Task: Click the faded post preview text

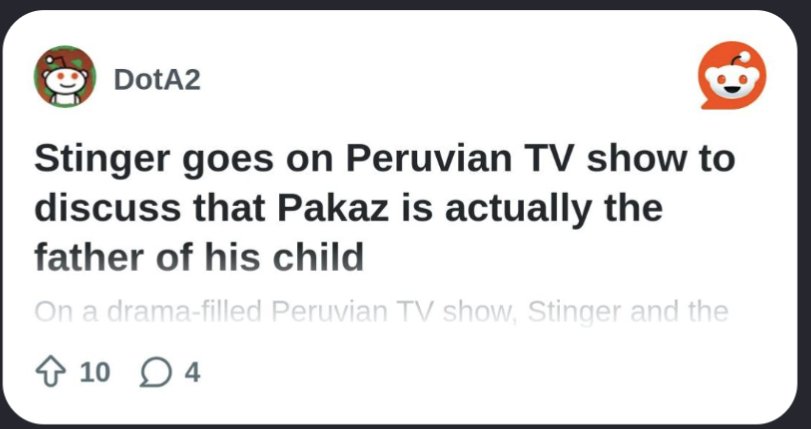Action: (380, 312)
